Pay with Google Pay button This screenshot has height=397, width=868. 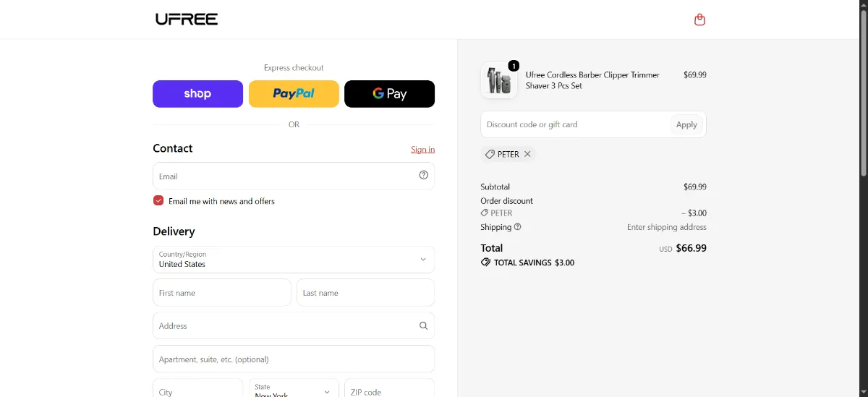389,94
